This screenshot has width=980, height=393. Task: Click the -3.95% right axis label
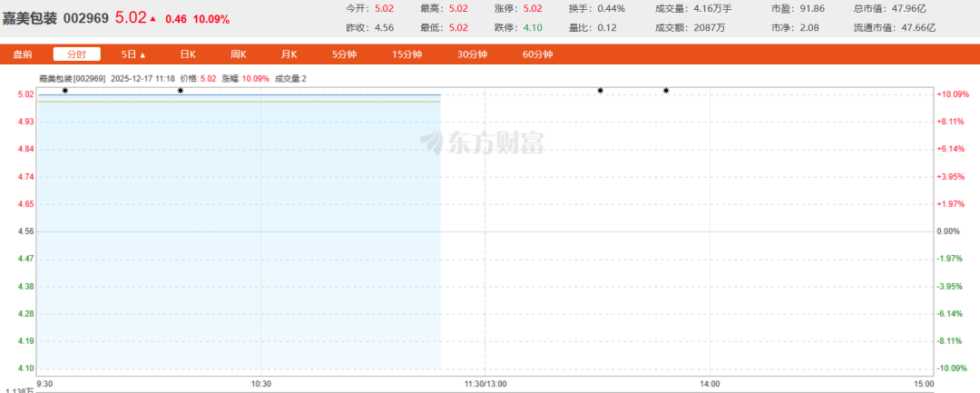(x=950, y=286)
